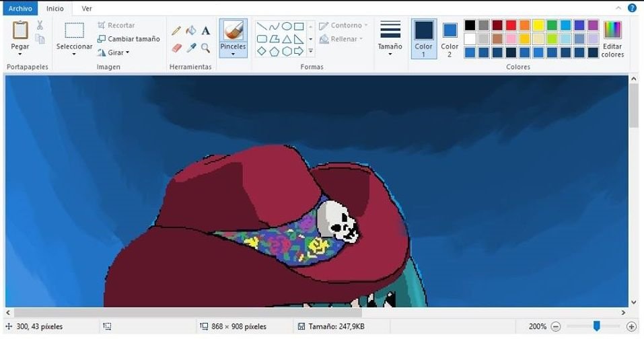The image size is (644, 339).
Task: Open the Archivo menu
Action: tap(20, 9)
